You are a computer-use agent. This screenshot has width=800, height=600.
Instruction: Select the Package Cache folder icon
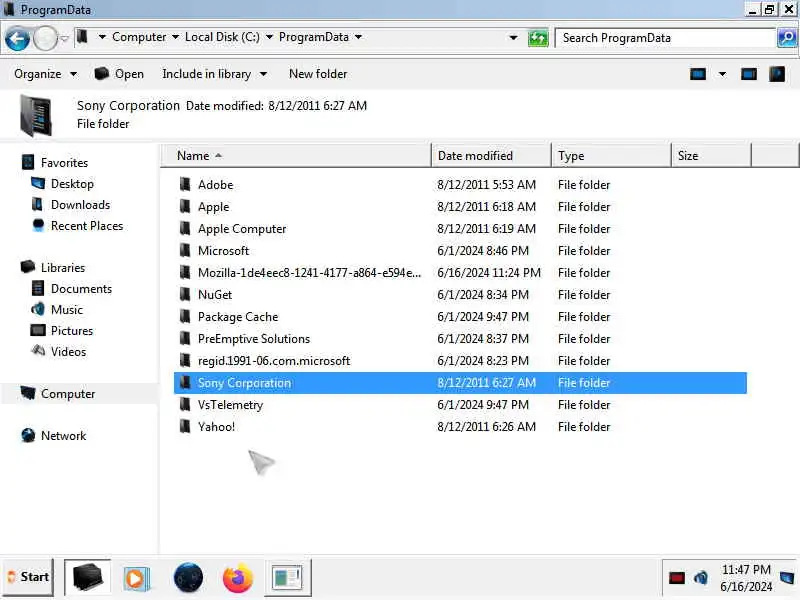tap(185, 316)
